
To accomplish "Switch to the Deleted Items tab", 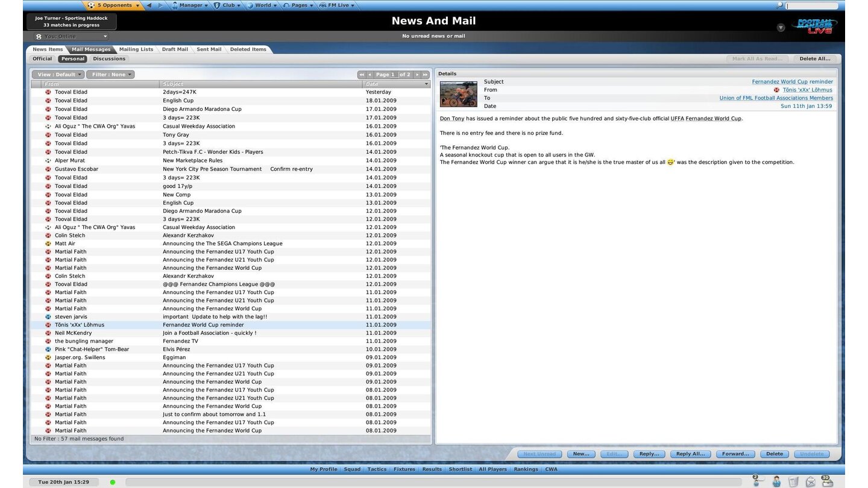I will (248, 49).
